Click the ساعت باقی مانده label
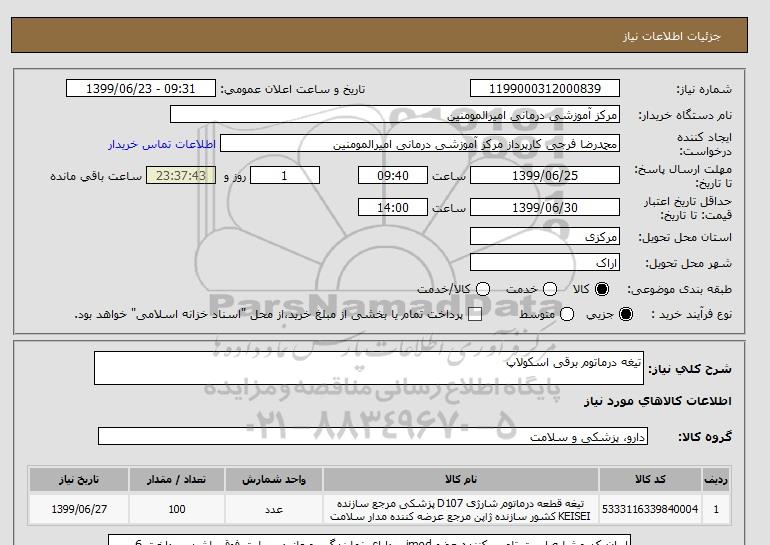This screenshot has width=770, height=545. (x=96, y=176)
